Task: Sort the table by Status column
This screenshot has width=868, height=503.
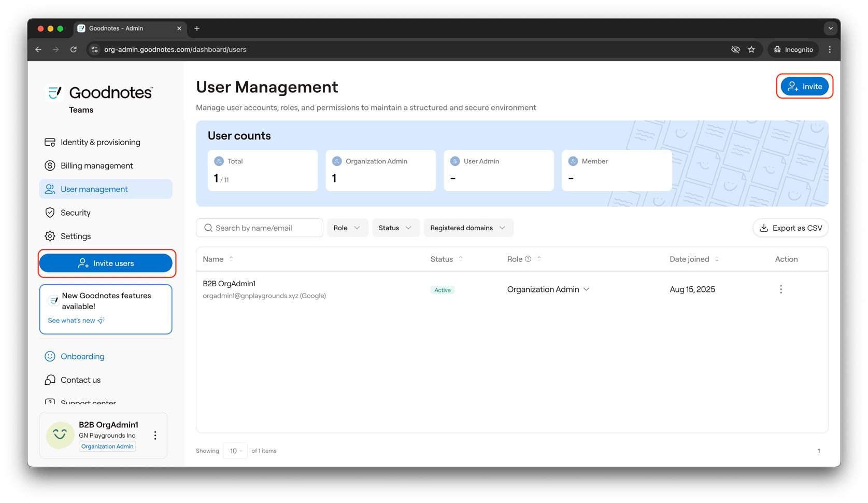Action: coord(461,259)
